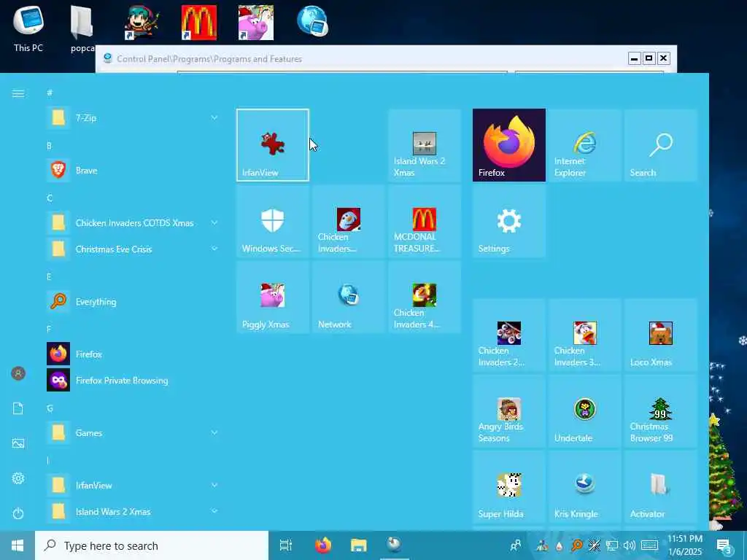This screenshot has height=560, width=747.
Task: Click the Power button
Action: [18, 513]
